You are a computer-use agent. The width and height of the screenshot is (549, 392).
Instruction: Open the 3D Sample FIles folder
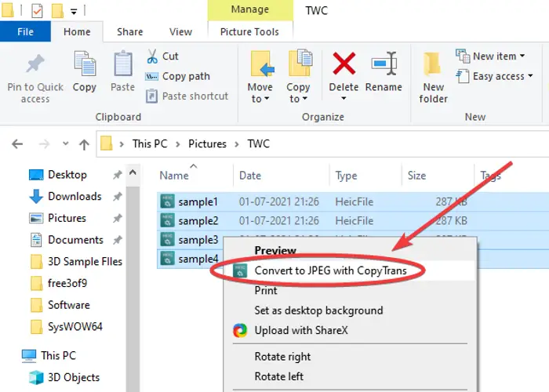click(x=85, y=261)
